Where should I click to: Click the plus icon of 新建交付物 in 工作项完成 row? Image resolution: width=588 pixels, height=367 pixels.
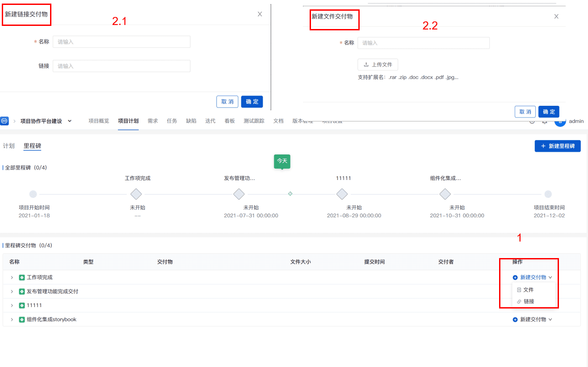click(x=515, y=278)
